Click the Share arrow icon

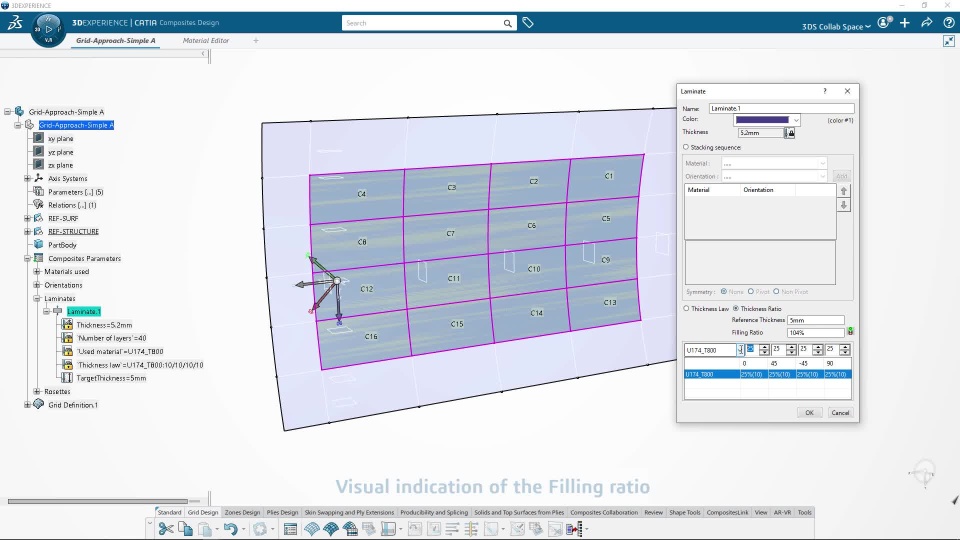pos(926,23)
